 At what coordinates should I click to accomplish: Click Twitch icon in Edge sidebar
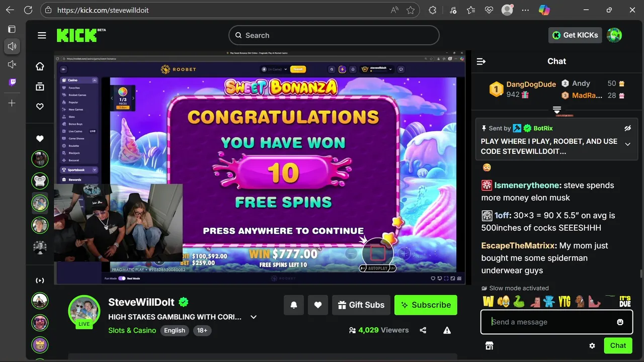(x=12, y=82)
